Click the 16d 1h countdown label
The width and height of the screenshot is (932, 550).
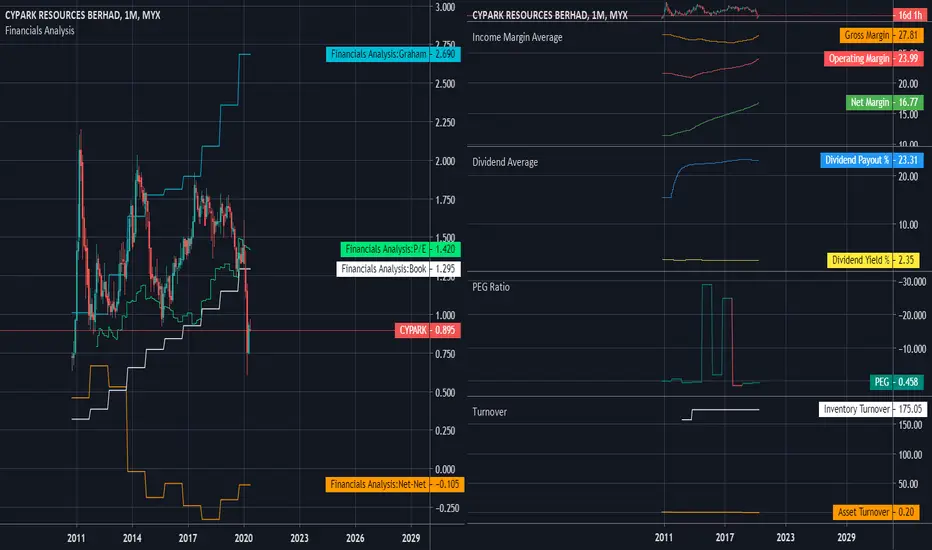(x=909, y=15)
